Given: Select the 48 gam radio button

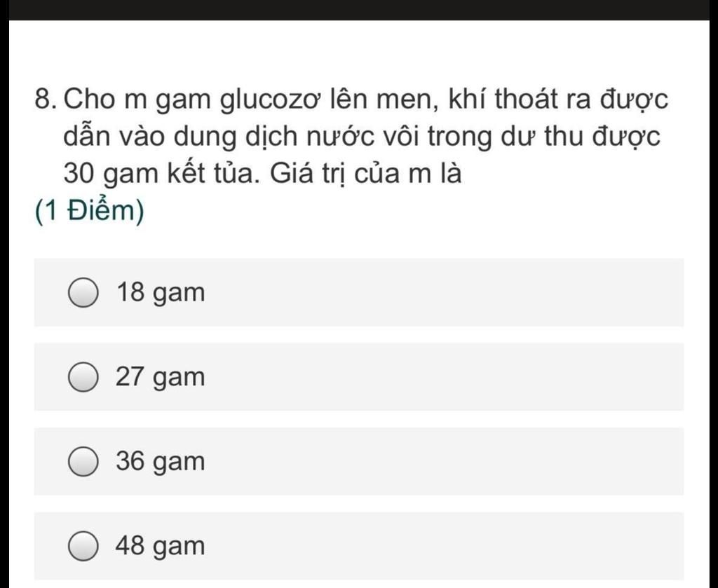Looking at the screenshot, I should coord(83,545).
